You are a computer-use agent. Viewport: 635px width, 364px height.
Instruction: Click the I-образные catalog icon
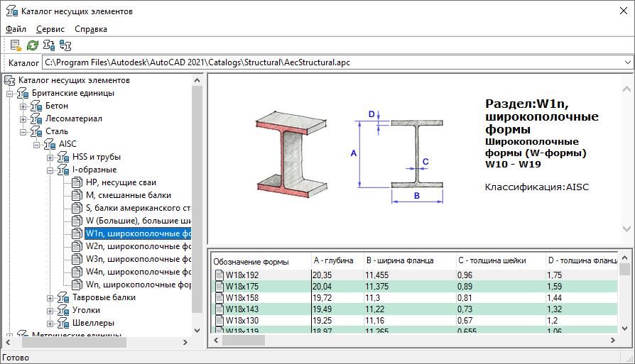coord(63,170)
